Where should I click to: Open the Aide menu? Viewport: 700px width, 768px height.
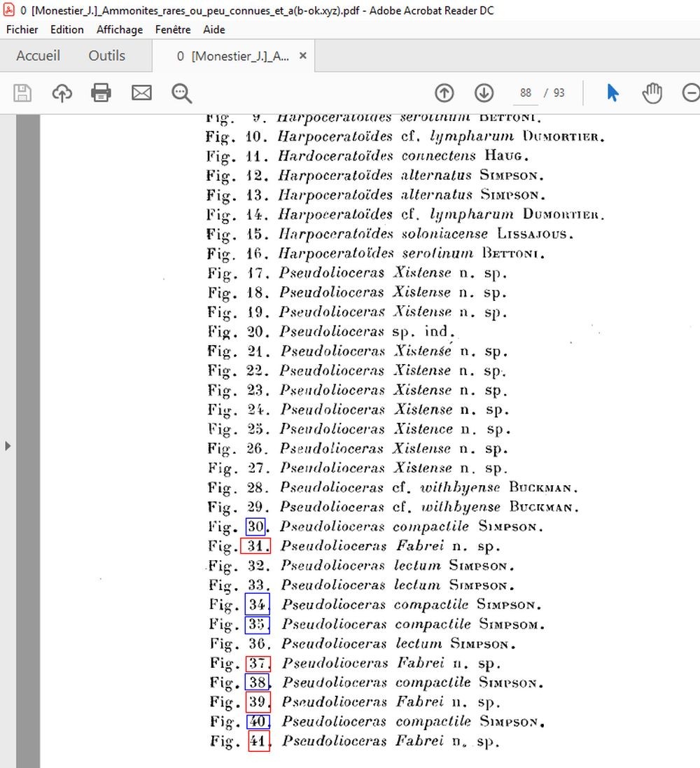coord(214,29)
